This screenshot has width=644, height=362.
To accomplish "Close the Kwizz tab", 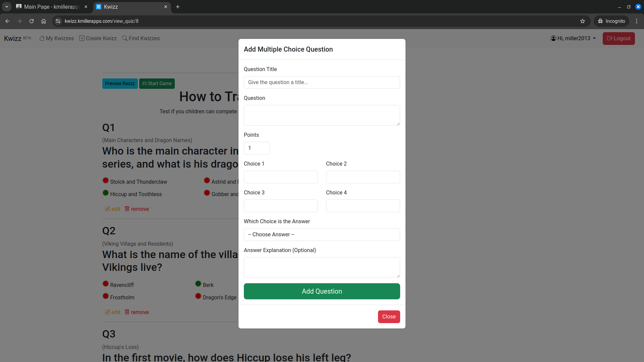I will coord(166,7).
